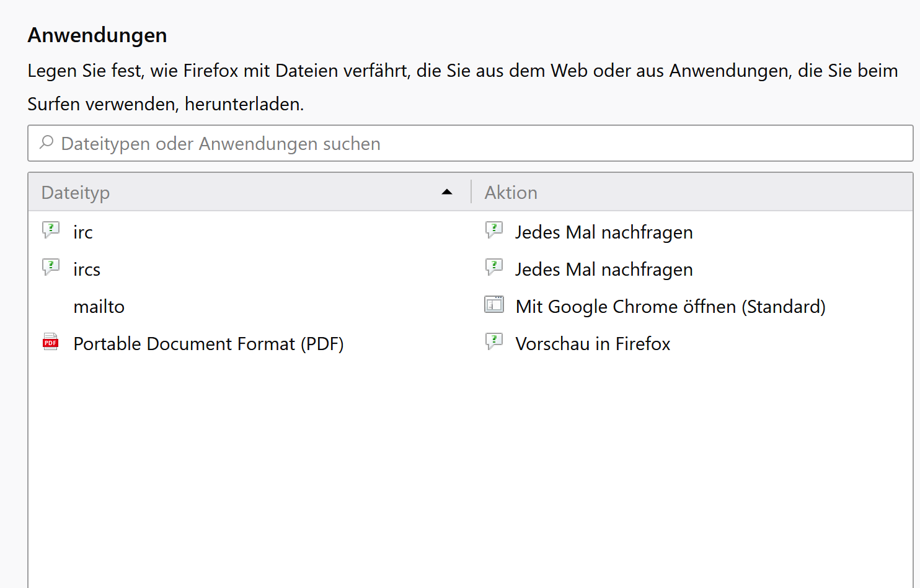Select the mailto row
The height and width of the screenshot is (588, 920).
99,307
